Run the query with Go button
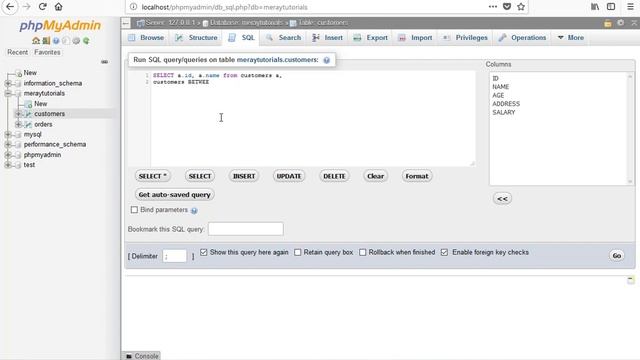 617,256
